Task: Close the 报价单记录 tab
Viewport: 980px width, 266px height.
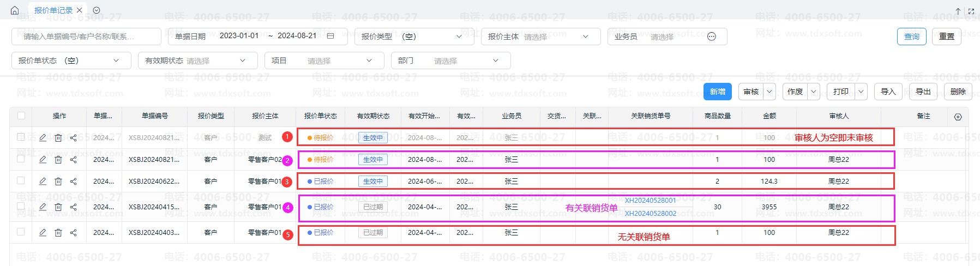Action: (x=80, y=10)
